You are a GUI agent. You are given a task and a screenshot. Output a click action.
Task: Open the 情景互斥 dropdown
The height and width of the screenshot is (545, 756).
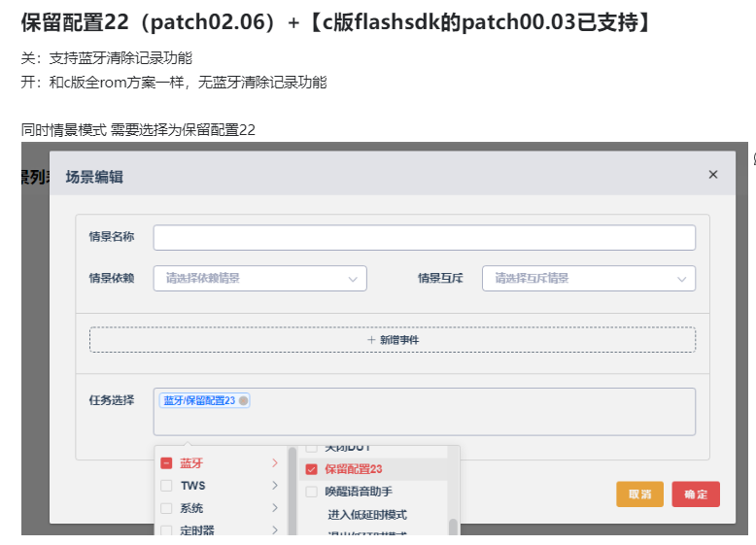click(589, 279)
